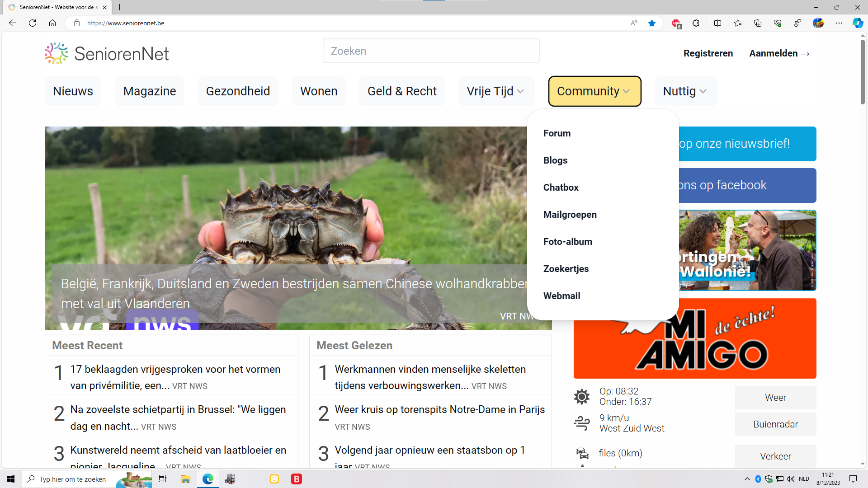Open the Browser essentials health icon
The height and width of the screenshot is (488, 868).
(x=778, y=23)
